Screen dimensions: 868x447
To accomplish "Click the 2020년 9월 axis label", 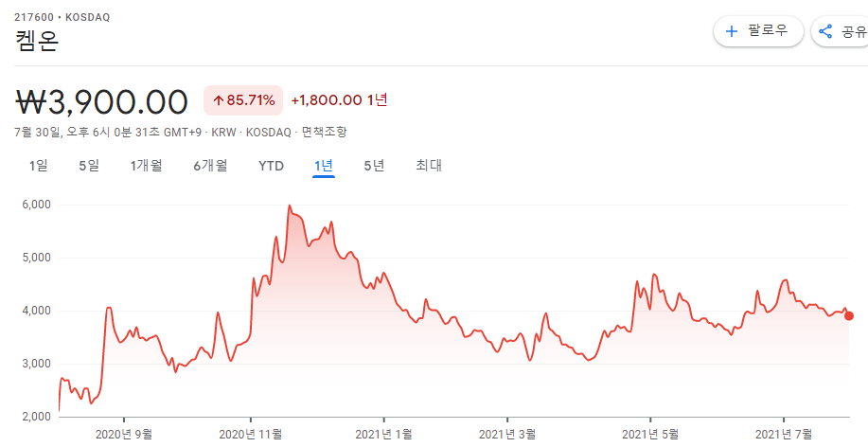I will (x=124, y=435).
